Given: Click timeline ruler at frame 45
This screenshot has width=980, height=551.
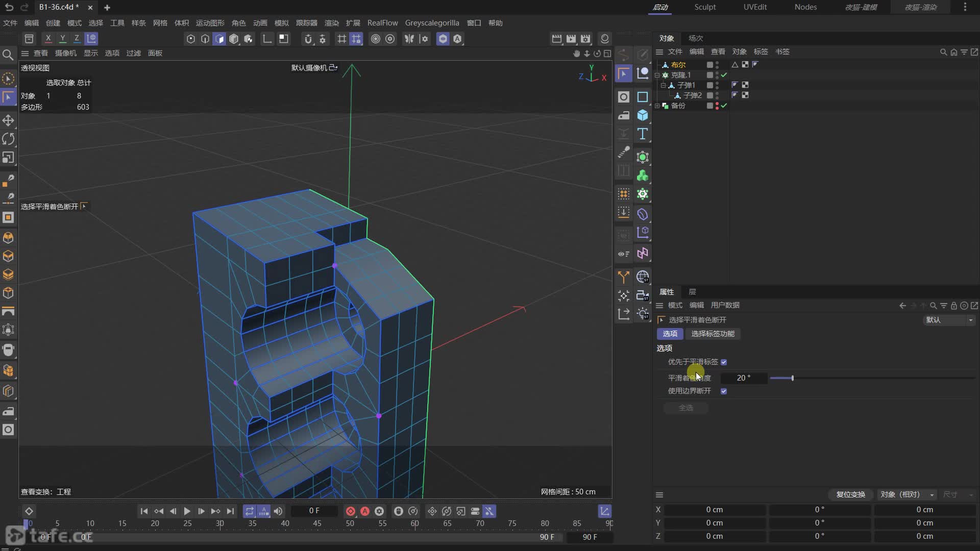Looking at the screenshot, I should pyautogui.click(x=317, y=523).
